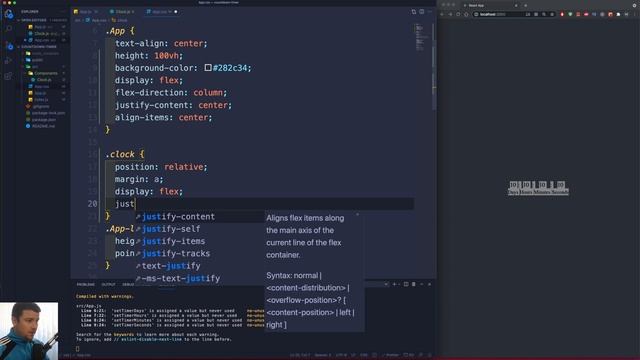640x360 pixels.
Task: Choose justify-tracks from suggestions
Action: click(x=200, y=253)
